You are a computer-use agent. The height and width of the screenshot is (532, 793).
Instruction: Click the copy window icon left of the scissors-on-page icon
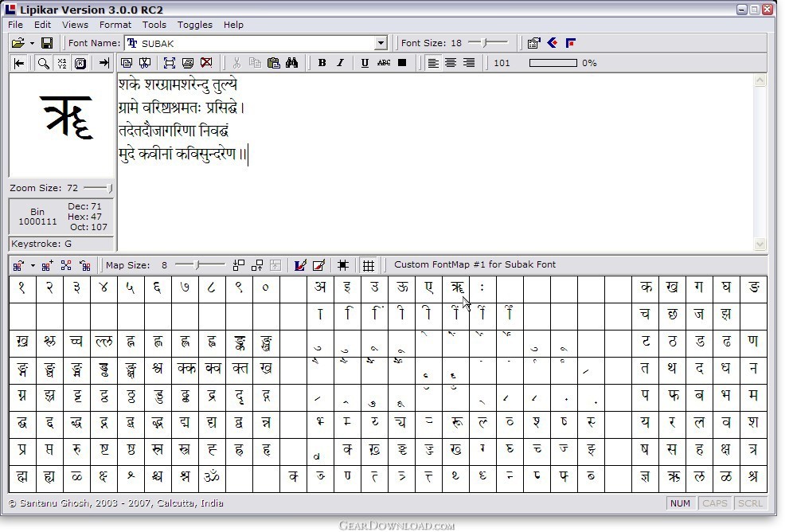click(x=127, y=63)
